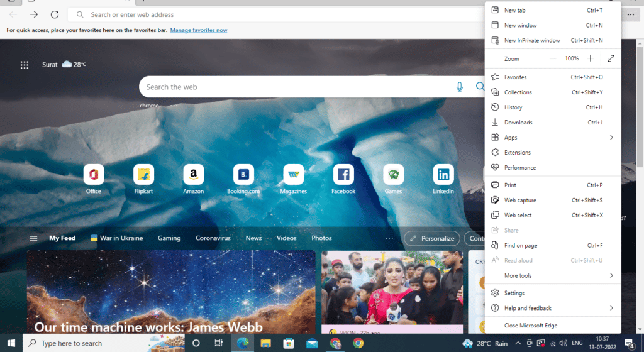Open the Magazines quick link tile
644x352 pixels.
coord(293,179)
